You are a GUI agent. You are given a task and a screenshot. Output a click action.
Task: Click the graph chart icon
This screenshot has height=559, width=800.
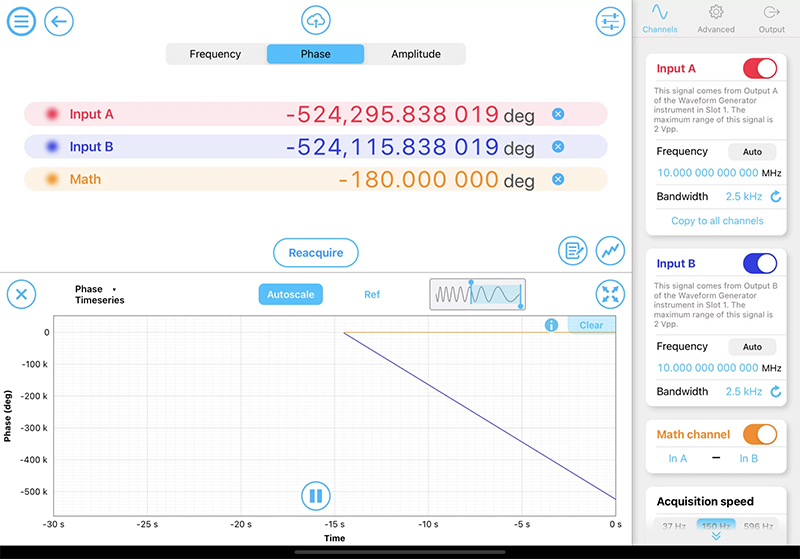tap(609, 250)
